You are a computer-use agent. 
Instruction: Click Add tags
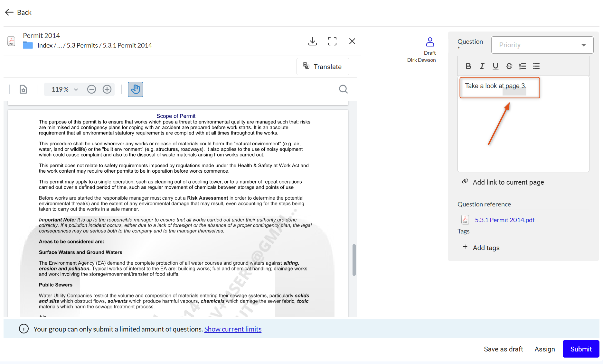point(481,248)
